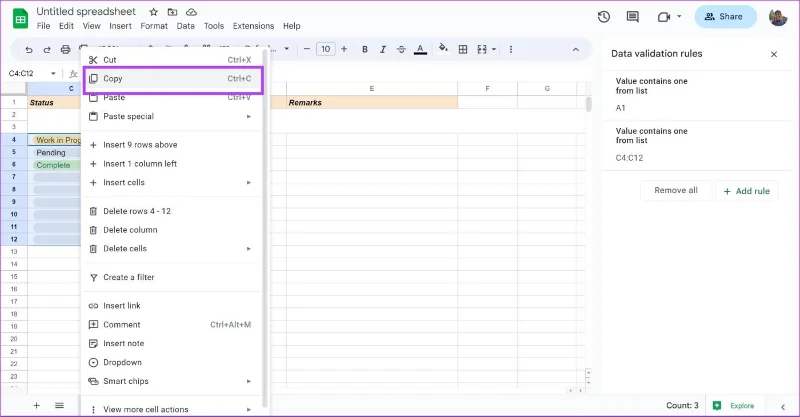Select the Remarks header cell
This screenshot has height=417, width=800.
point(372,103)
